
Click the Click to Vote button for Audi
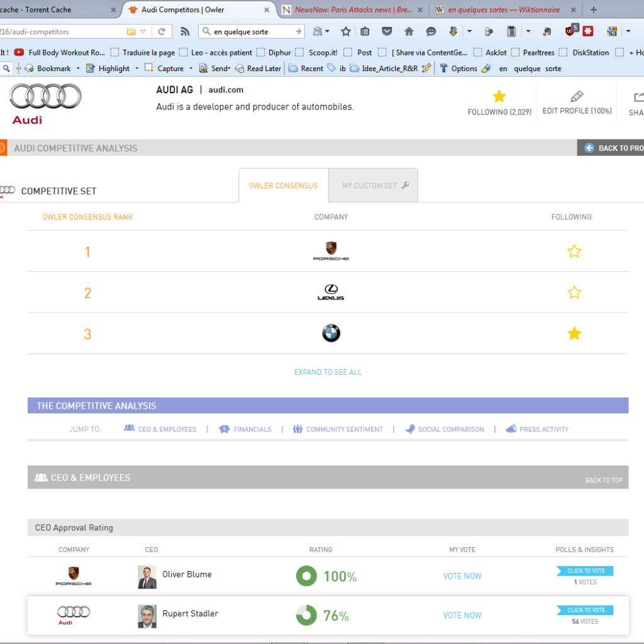pyautogui.click(x=585, y=610)
